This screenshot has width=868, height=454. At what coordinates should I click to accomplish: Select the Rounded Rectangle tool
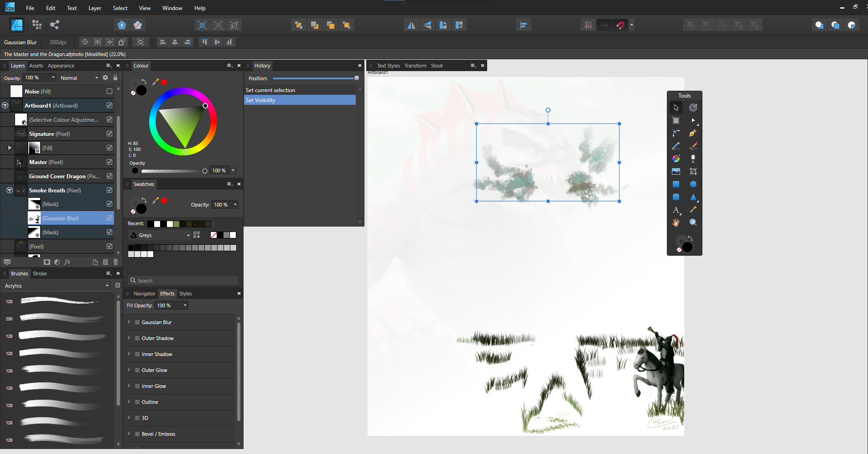point(676,197)
